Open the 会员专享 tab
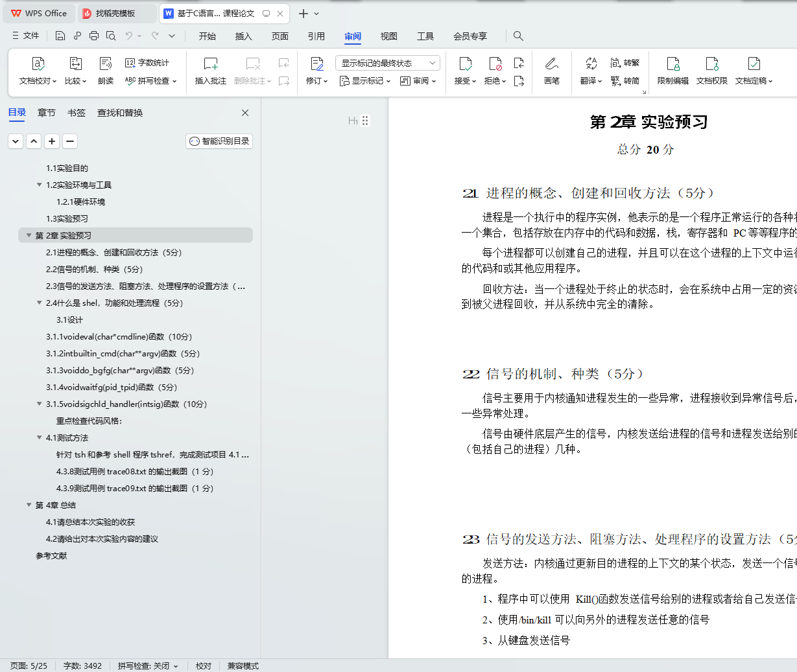Image resolution: width=797 pixels, height=672 pixels. point(470,36)
